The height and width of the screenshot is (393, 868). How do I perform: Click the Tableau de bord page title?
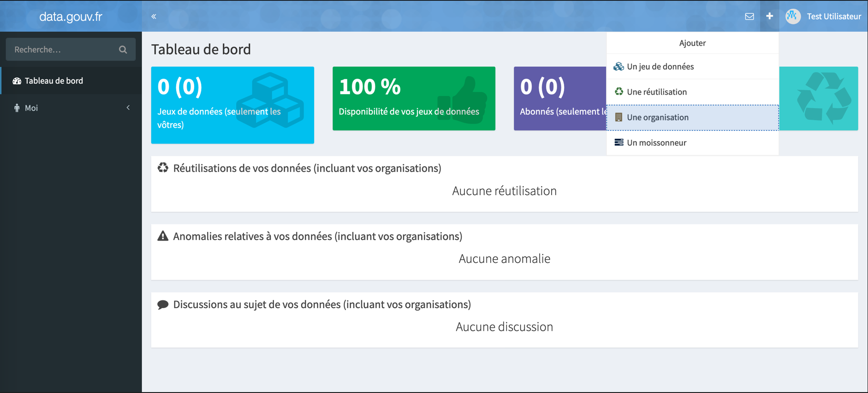tap(201, 49)
